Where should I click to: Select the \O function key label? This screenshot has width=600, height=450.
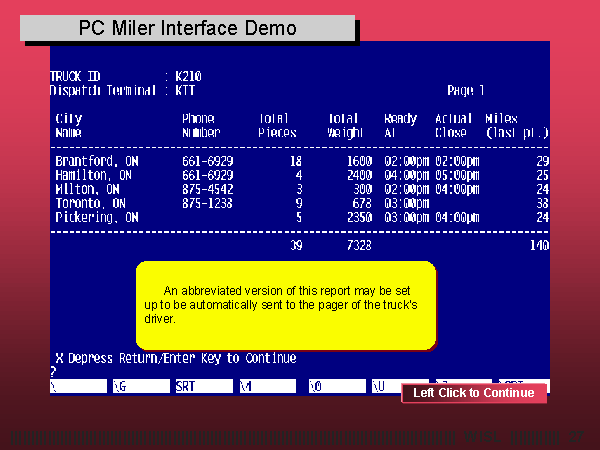(337, 386)
